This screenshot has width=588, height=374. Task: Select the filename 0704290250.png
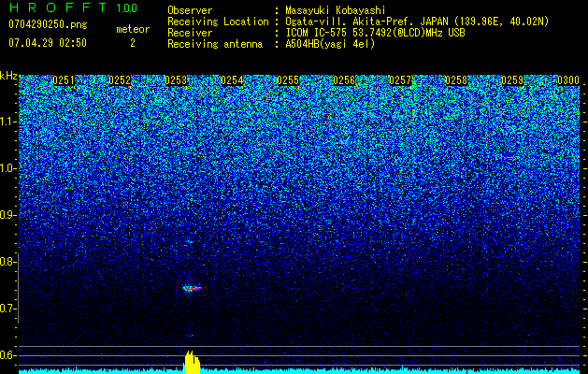(48, 24)
